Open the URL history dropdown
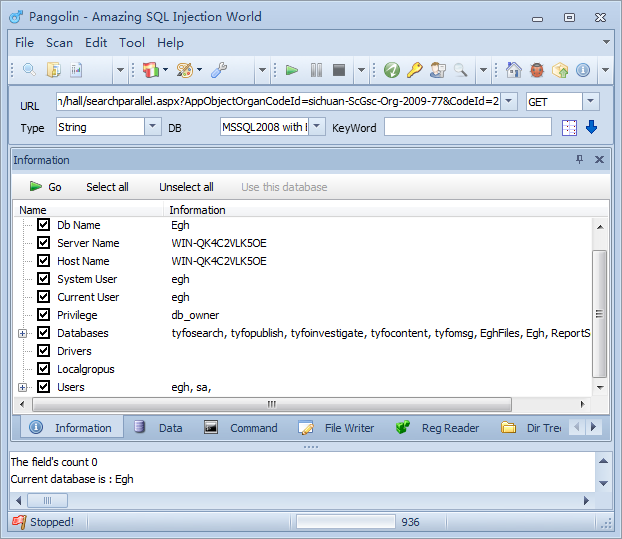This screenshot has width=622, height=539. pos(509,101)
